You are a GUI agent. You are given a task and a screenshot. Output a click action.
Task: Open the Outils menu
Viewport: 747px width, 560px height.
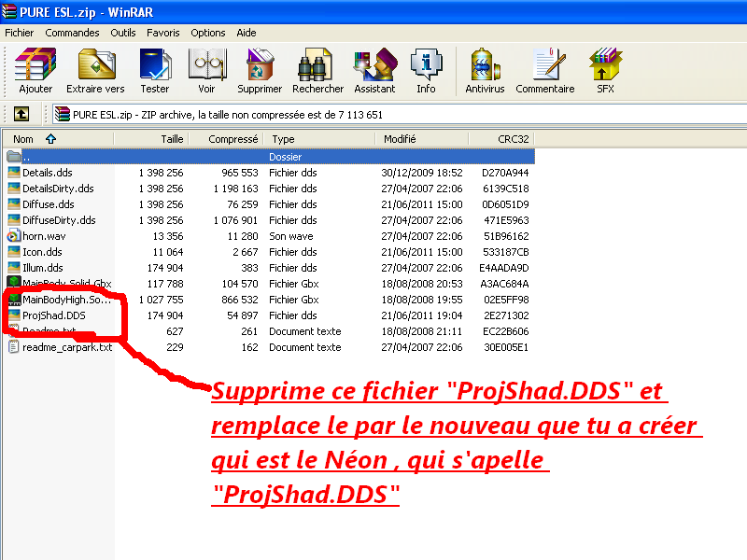click(123, 33)
